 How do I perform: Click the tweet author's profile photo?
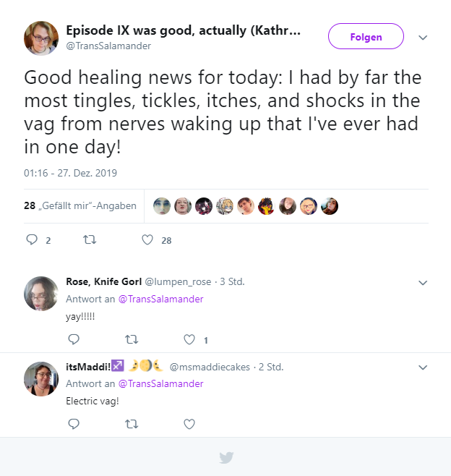coord(41,38)
